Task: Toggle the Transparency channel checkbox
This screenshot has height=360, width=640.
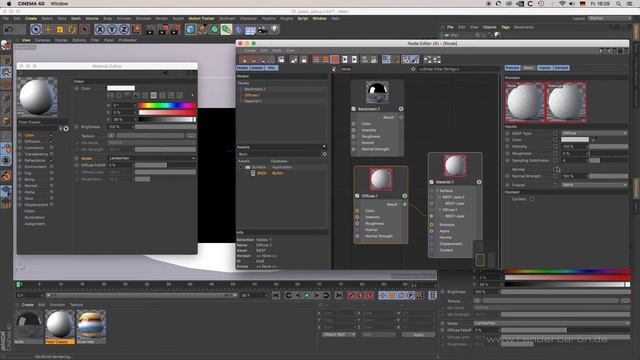Action: click(x=51, y=154)
